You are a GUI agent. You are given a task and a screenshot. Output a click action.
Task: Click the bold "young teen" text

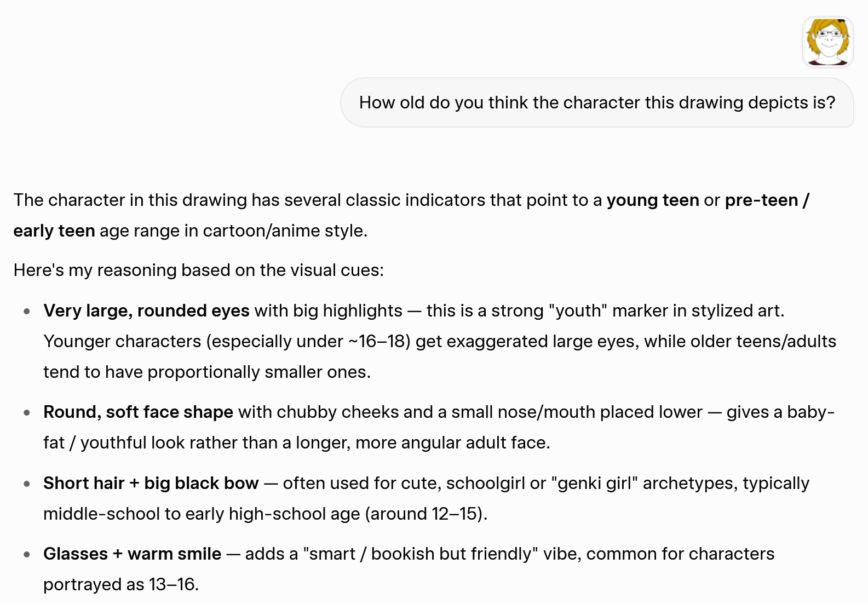point(653,200)
